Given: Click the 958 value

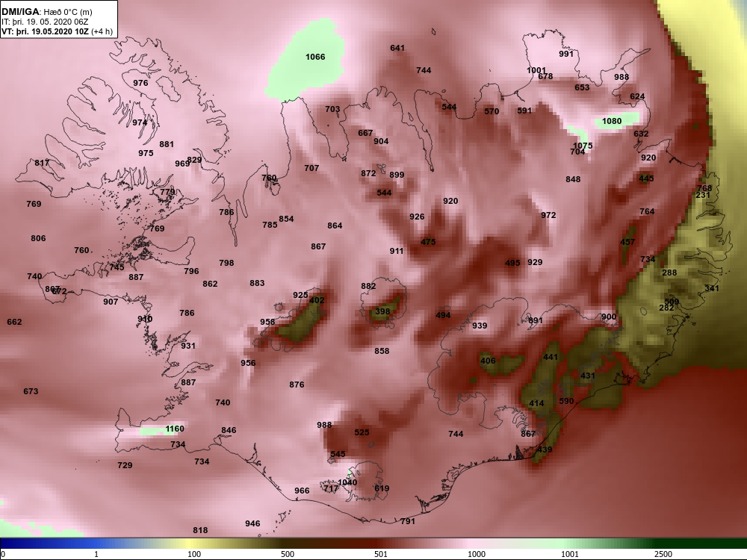Looking at the screenshot, I should click(267, 321).
